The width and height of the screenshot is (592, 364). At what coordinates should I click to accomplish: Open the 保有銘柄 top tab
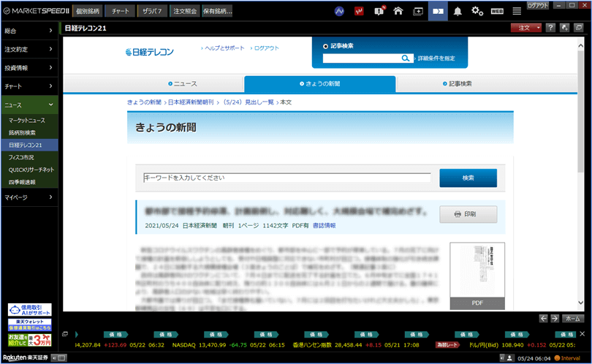tap(218, 11)
